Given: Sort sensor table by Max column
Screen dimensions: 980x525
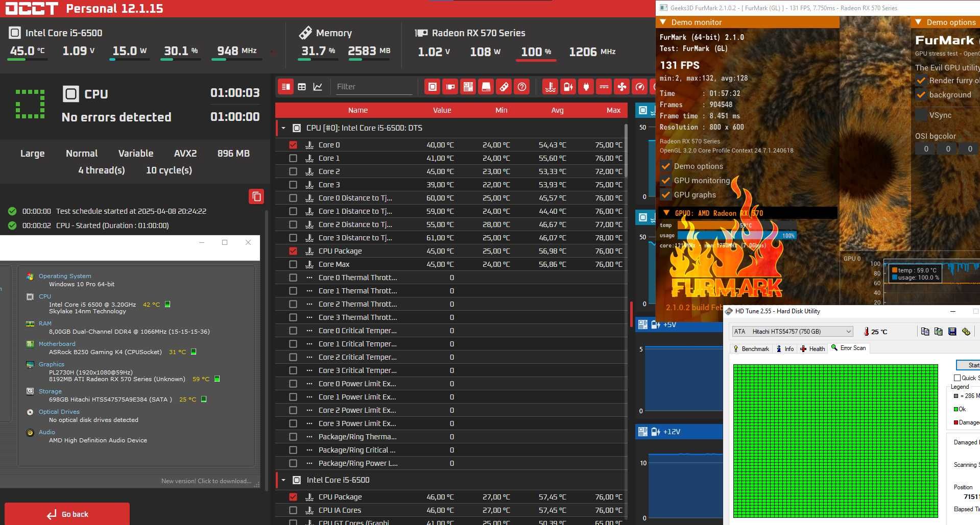Looking at the screenshot, I should click(x=613, y=110).
